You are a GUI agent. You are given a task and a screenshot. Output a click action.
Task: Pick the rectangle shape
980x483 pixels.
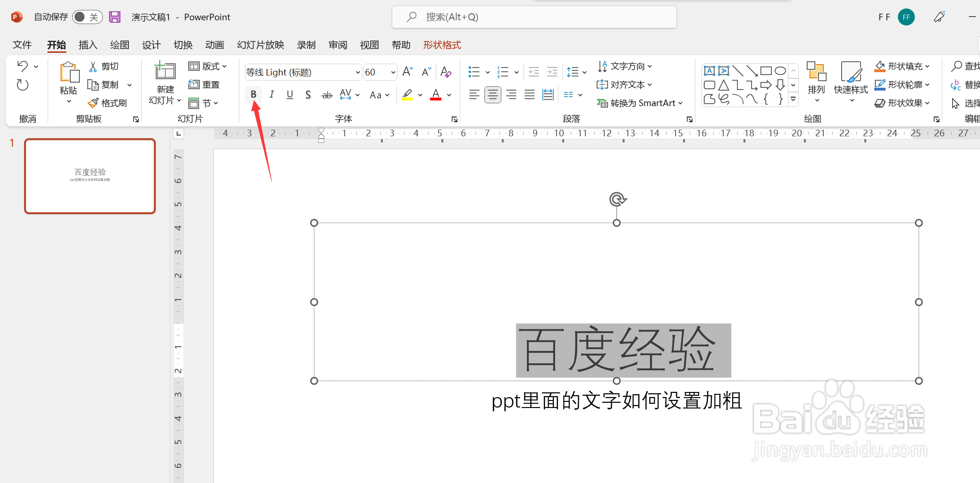[x=766, y=71]
